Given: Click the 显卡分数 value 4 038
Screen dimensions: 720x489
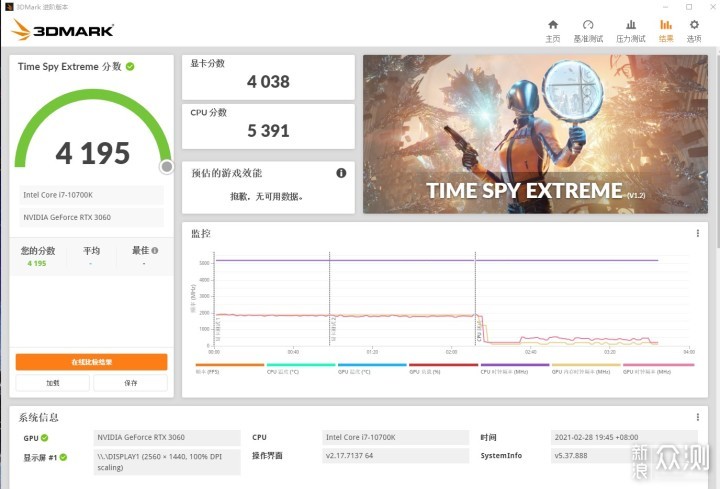Looking at the screenshot, I should (268, 82).
